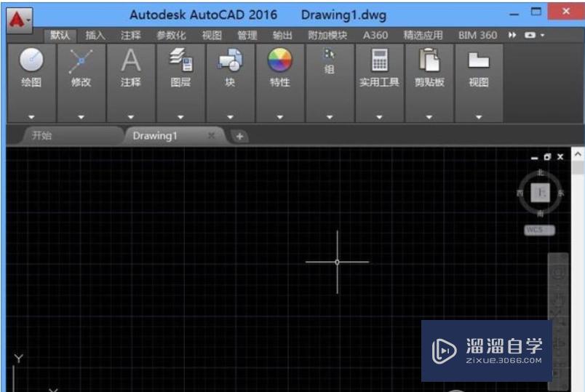
Task: Expand the Layers (图层) panel dropdown arrow
Action: pyautogui.click(x=180, y=117)
